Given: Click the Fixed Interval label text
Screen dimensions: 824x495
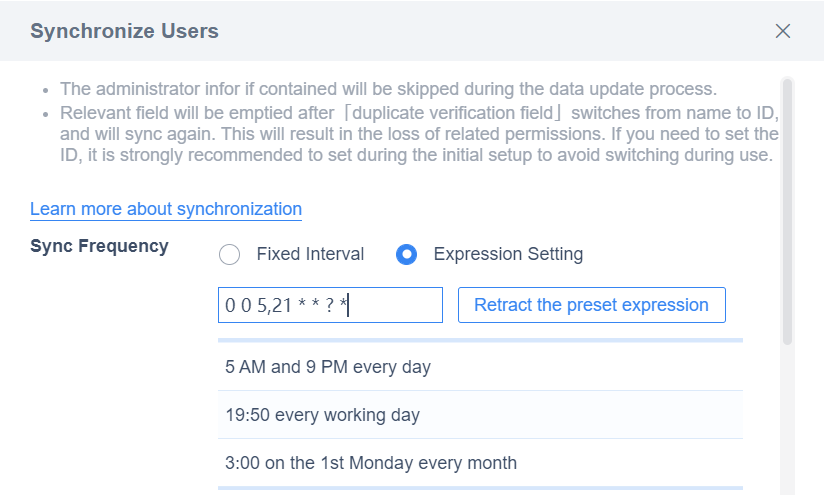Looking at the screenshot, I should 310,254.
